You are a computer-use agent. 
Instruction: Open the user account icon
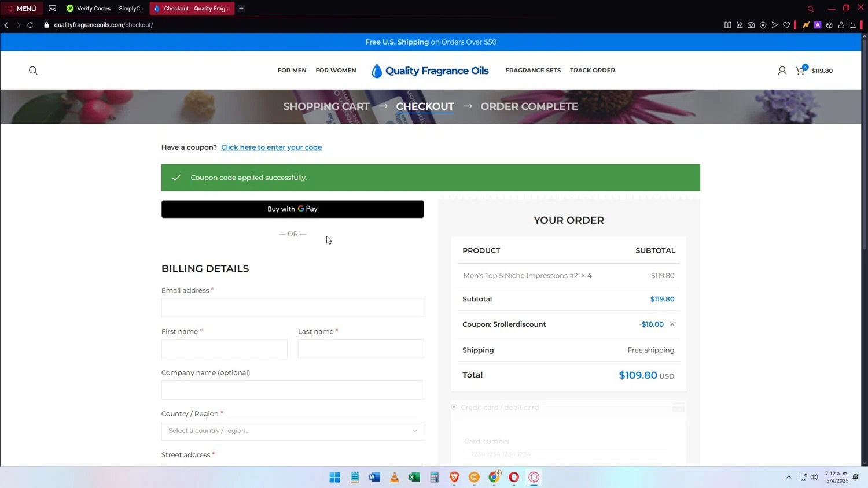[782, 71]
